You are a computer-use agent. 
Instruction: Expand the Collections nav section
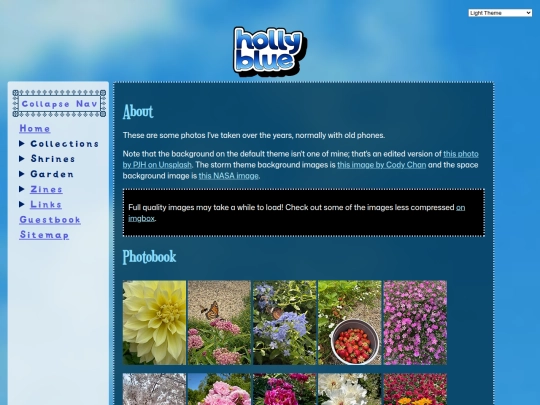(59, 144)
